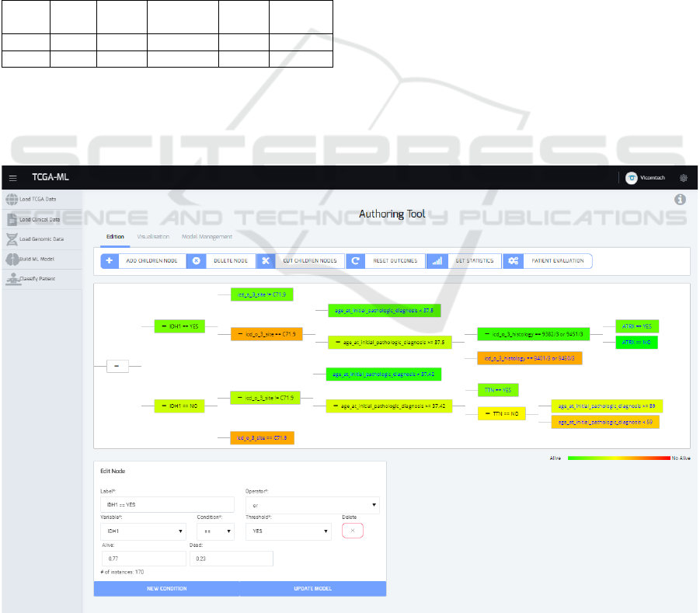Click the hamburger menu icon

12,178
